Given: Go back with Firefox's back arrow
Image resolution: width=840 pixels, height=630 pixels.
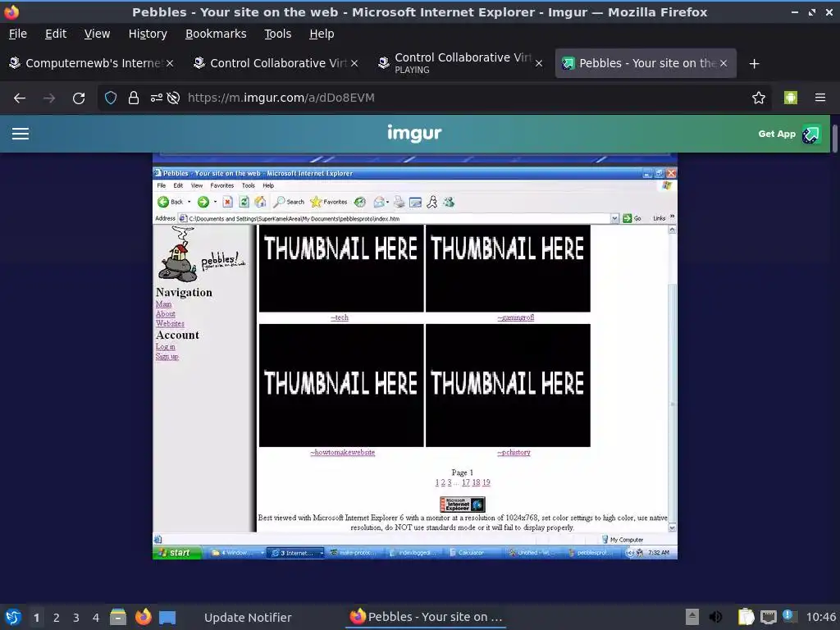Looking at the screenshot, I should (20, 98).
